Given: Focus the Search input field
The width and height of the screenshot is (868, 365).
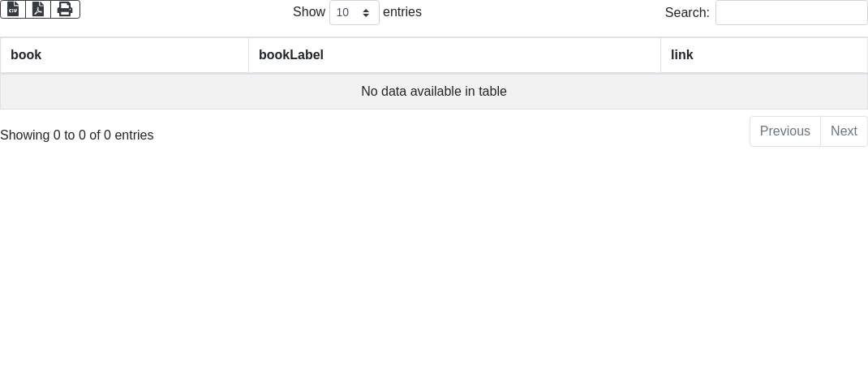Looking at the screenshot, I should click(791, 12).
